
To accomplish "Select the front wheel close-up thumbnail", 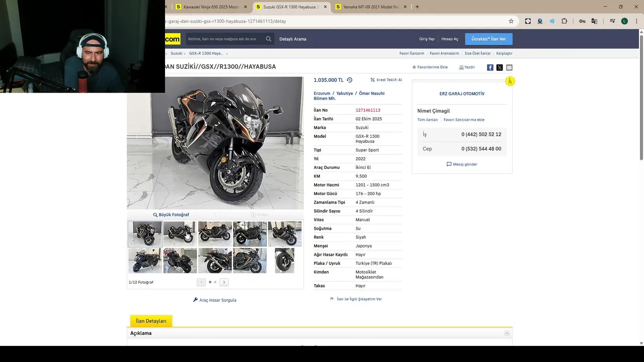I will tap(285, 260).
